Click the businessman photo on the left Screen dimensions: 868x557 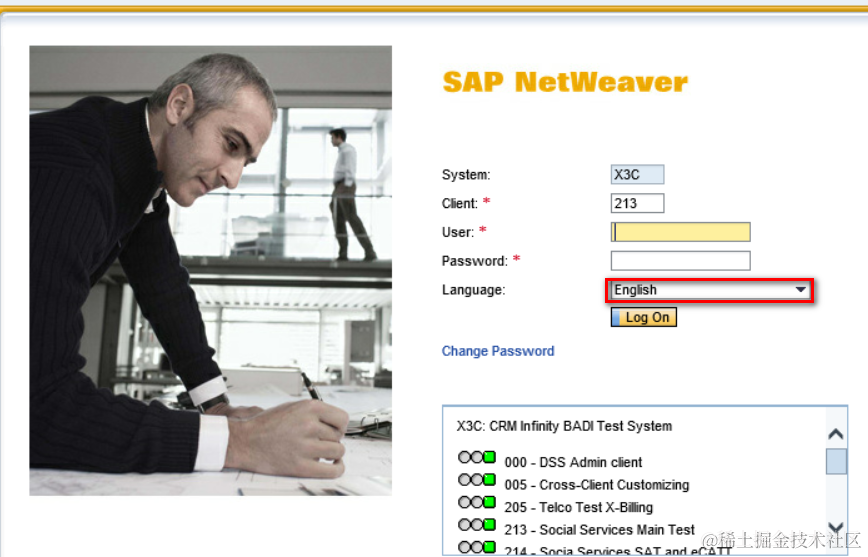[210, 270]
